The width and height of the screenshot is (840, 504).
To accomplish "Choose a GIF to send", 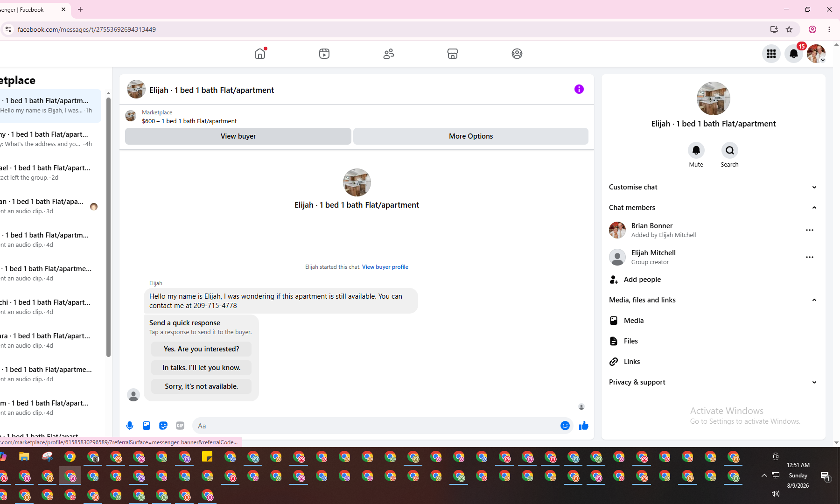I will point(180,426).
